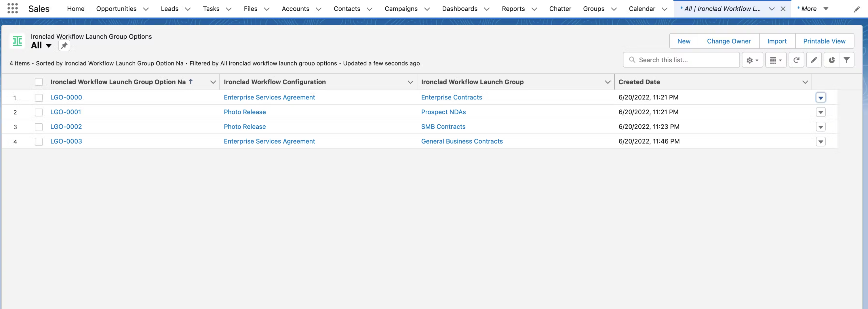Screen dimensions: 868x309
Task: Open the Reports tab
Action: tap(513, 9)
